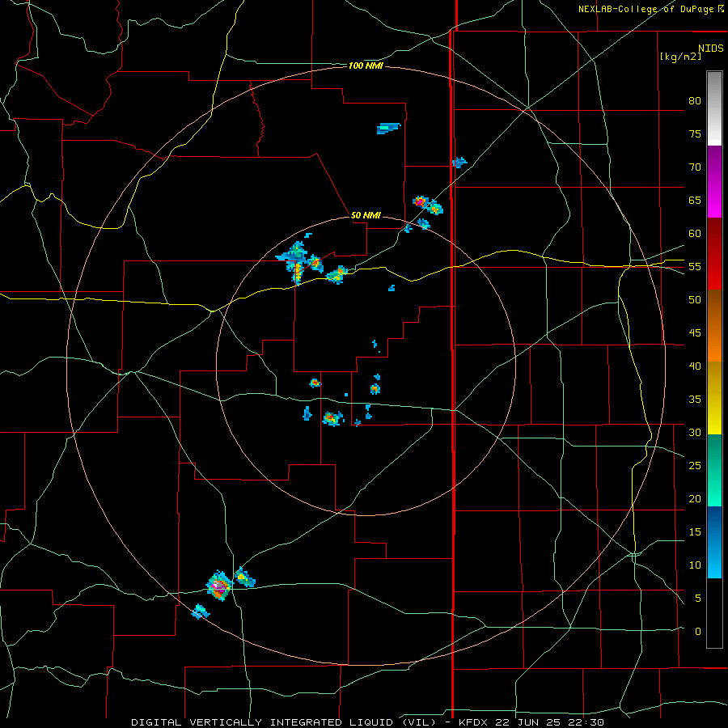Click the storm cell with magenta core near 50 NMI ring northeast
The height and width of the screenshot is (728, 728).
(421, 202)
